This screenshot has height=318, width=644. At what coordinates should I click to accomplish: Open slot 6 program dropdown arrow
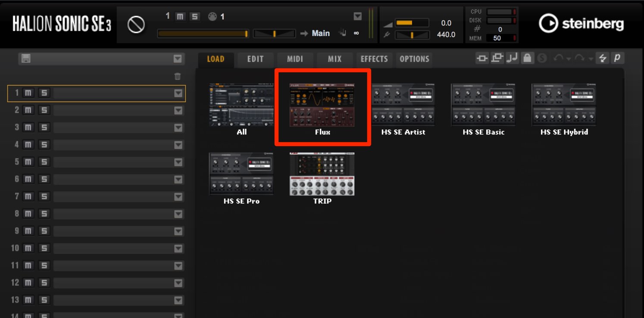pos(178,179)
